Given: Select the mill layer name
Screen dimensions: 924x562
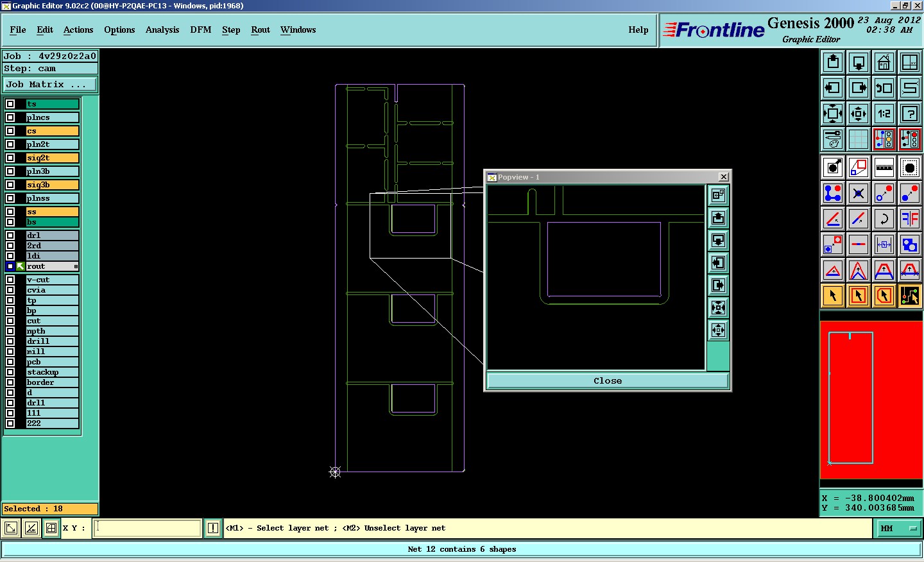Looking at the screenshot, I should pyautogui.click(x=52, y=352).
